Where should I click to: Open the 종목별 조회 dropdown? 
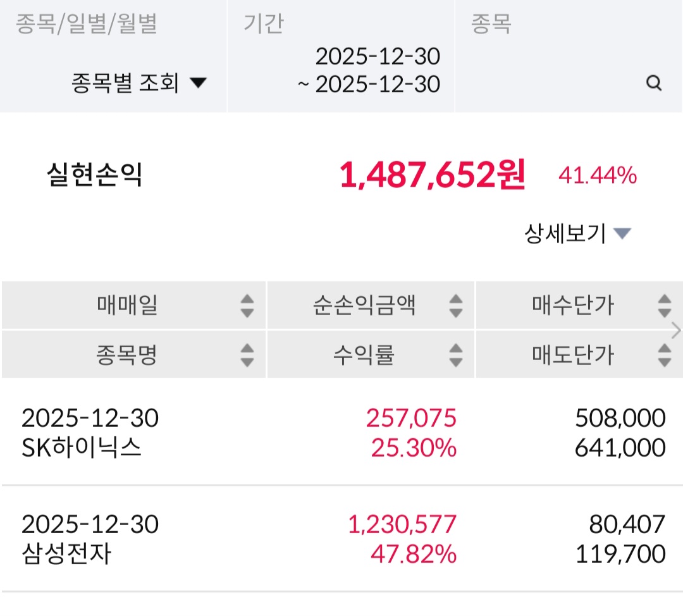click(139, 83)
